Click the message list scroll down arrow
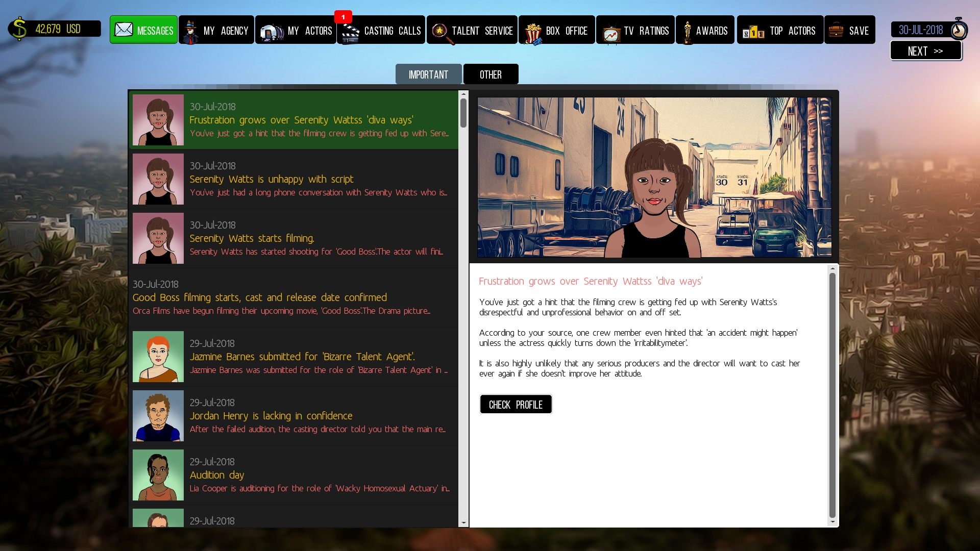This screenshot has width=980, height=551. pos(463,523)
